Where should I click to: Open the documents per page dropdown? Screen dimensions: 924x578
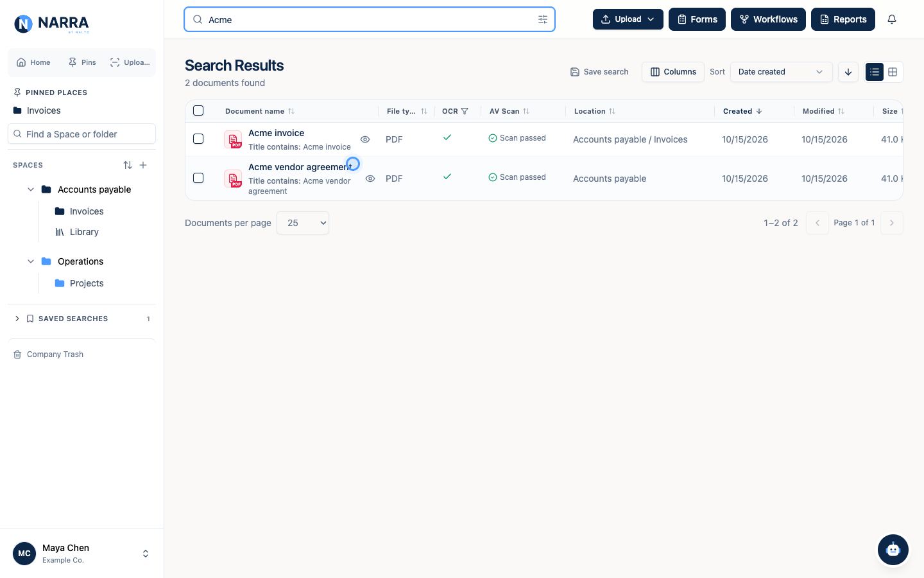tap(303, 223)
